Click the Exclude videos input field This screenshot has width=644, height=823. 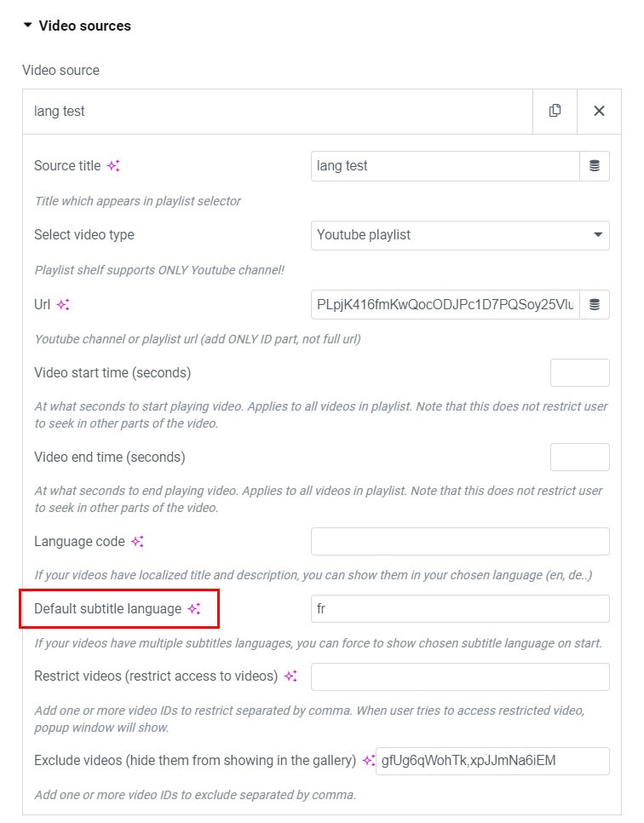492,761
